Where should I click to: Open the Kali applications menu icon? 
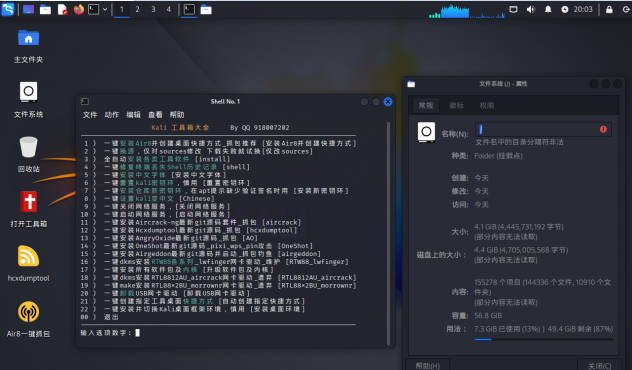pyautogui.click(x=8, y=9)
